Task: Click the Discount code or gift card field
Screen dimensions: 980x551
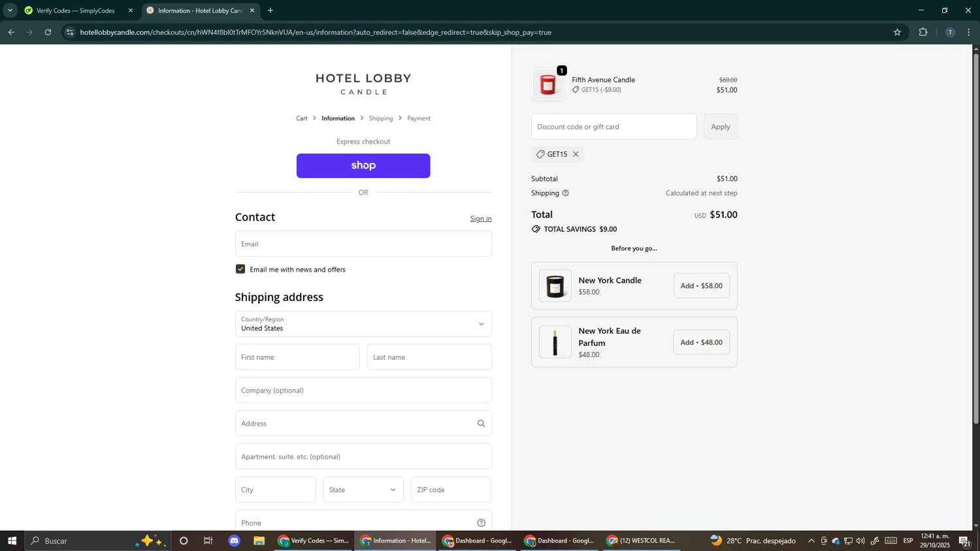Action: (613, 127)
